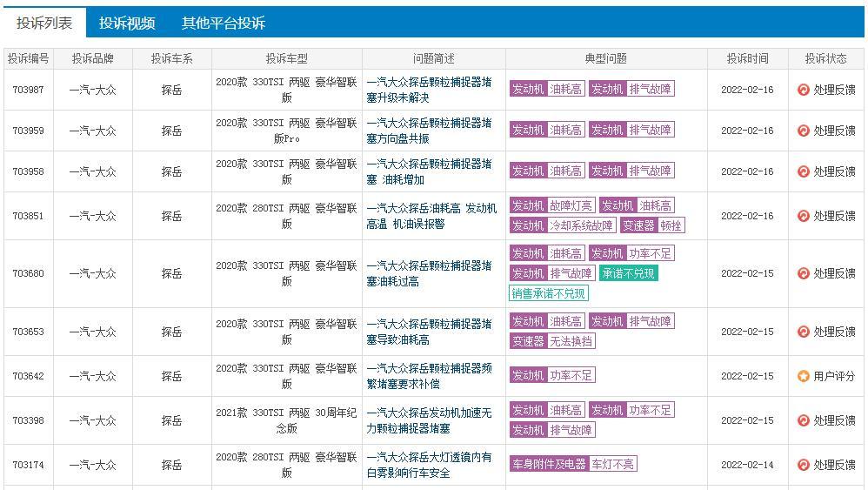Click status icon in row 703959
868x490 pixels.
click(x=804, y=131)
